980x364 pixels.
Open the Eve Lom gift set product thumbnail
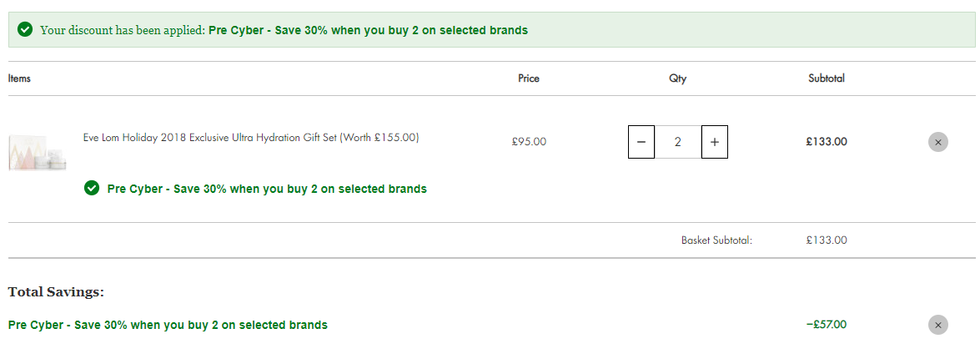click(x=38, y=153)
